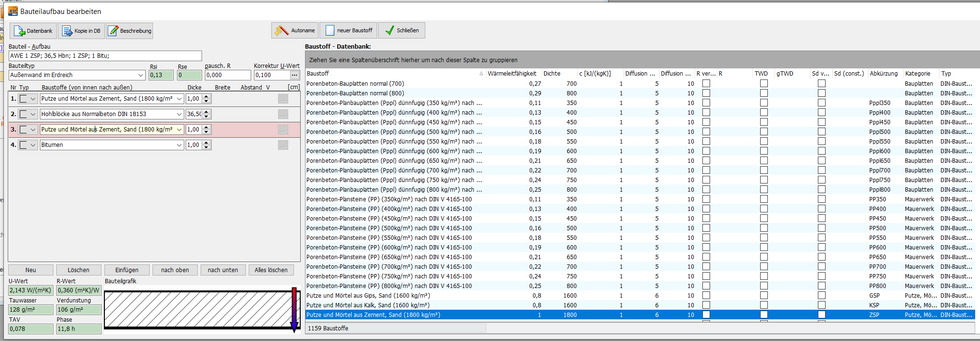Click the Löschen button
This screenshot has width=980, height=341.
click(x=78, y=270)
